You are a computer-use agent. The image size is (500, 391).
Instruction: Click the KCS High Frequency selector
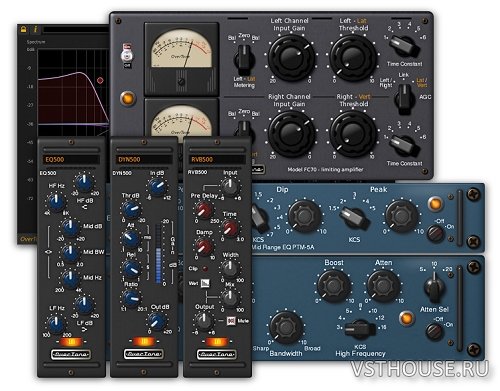[x=359, y=329]
